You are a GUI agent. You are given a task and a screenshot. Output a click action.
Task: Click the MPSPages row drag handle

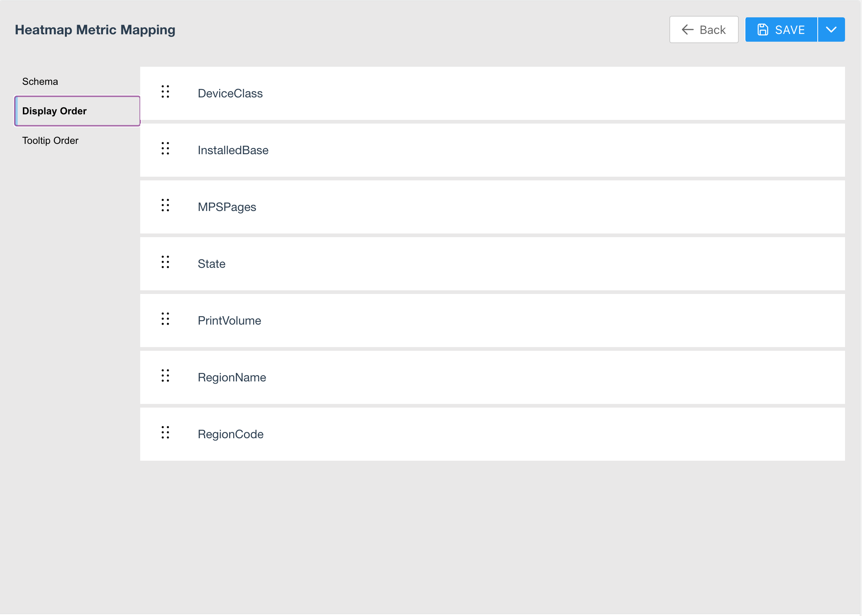[165, 205]
